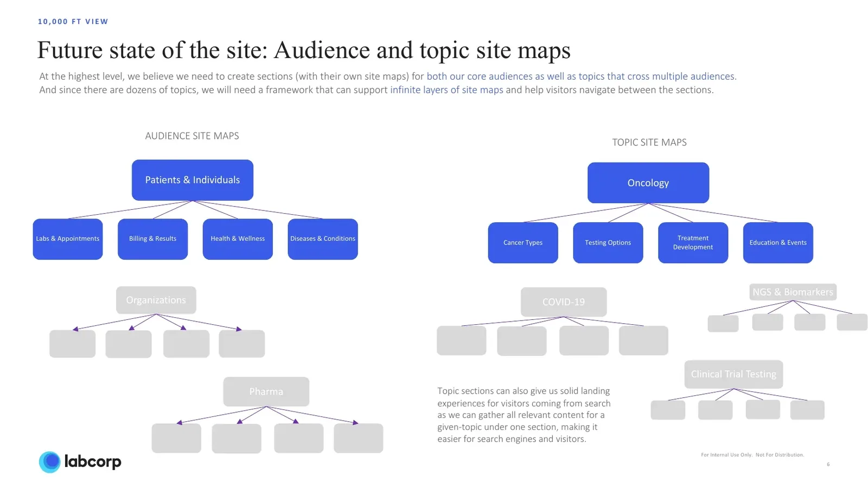
Task: Select the Billing & Results node
Action: click(x=153, y=239)
